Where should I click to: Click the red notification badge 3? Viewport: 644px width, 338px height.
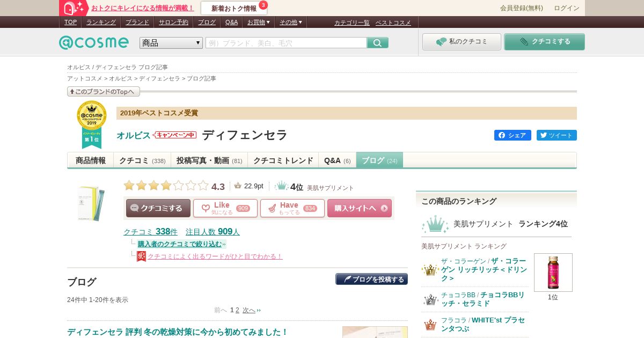click(x=263, y=5)
